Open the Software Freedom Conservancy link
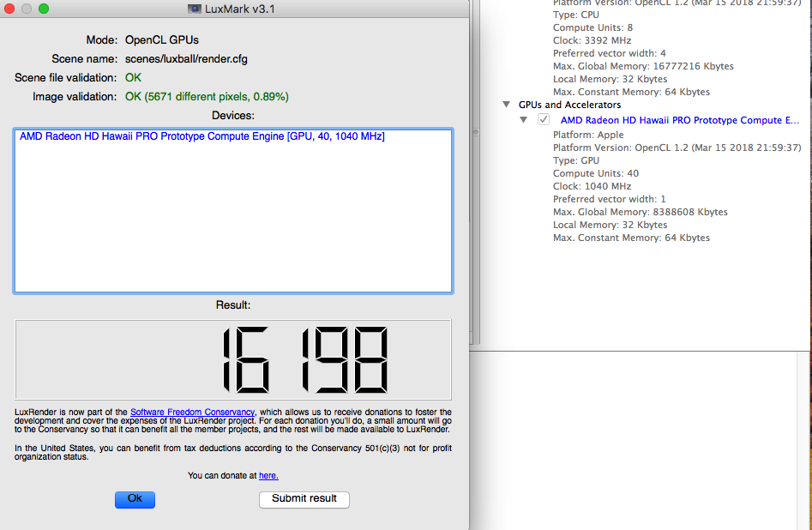The height and width of the screenshot is (530, 812). click(x=192, y=412)
